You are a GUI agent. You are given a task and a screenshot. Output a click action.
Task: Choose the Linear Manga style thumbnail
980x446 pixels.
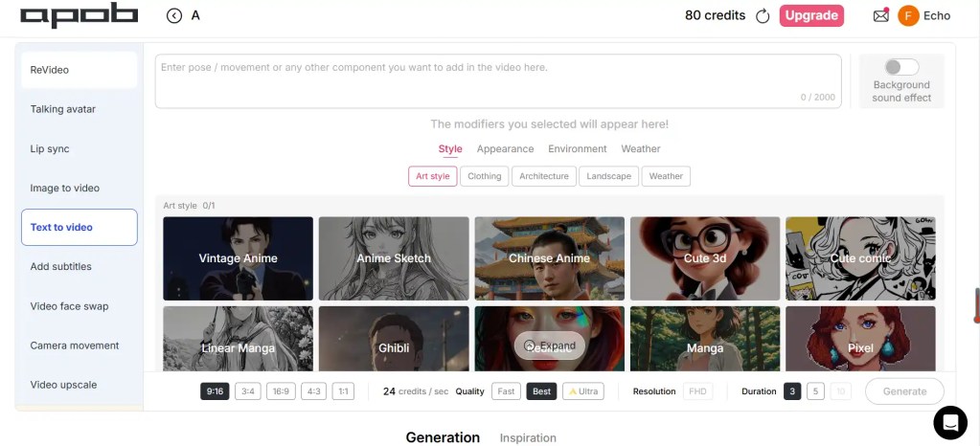239,339
